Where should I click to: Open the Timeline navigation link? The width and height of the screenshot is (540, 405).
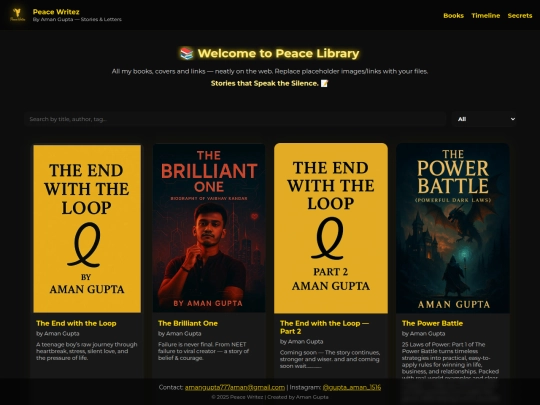point(486,15)
